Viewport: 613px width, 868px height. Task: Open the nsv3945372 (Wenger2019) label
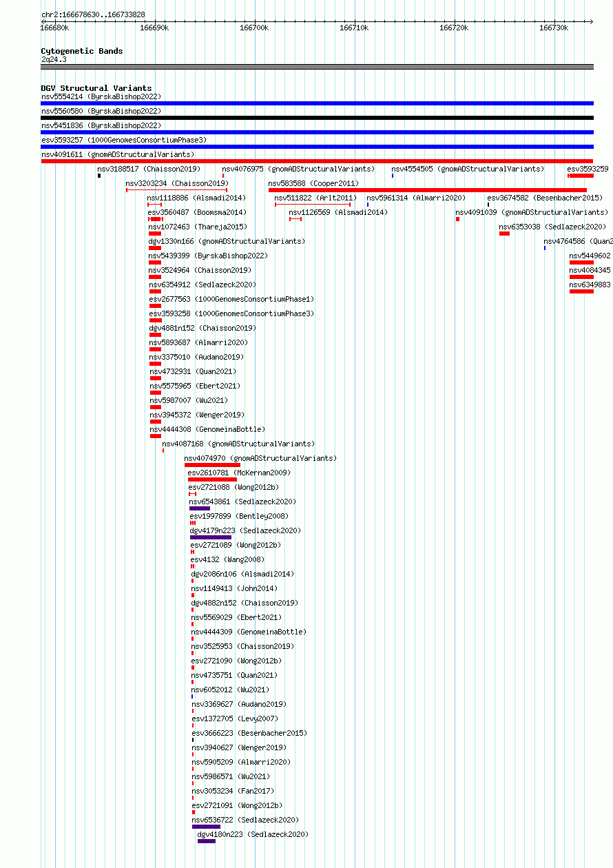tap(197, 415)
